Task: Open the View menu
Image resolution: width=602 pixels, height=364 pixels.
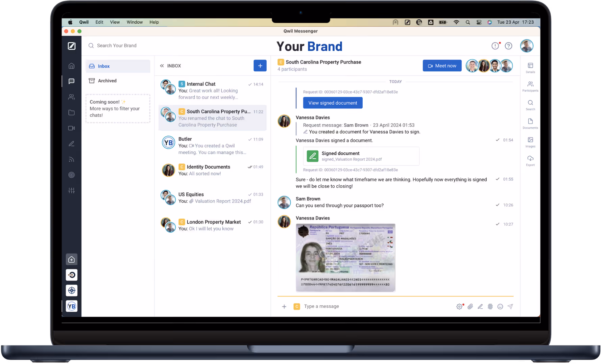Action: point(115,22)
